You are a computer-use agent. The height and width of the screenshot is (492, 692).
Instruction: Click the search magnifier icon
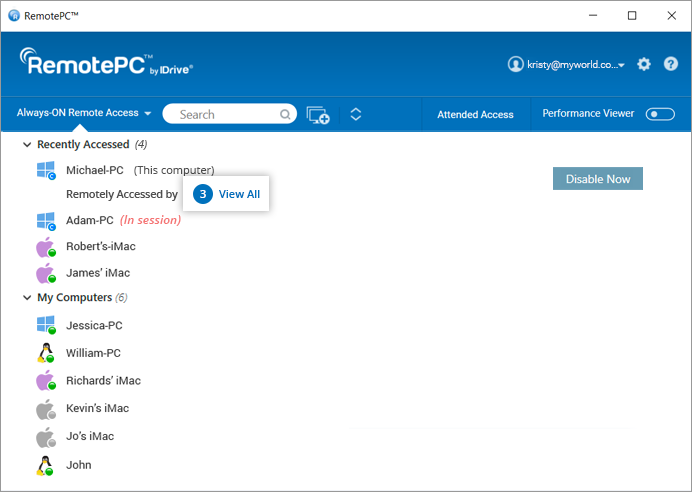click(x=285, y=115)
